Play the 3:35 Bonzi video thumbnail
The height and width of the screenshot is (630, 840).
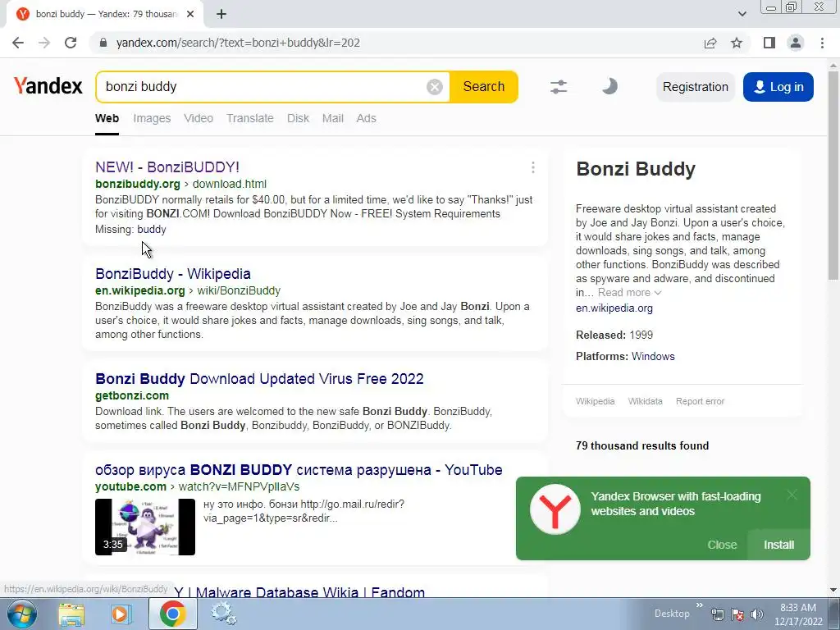(x=145, y=527)
